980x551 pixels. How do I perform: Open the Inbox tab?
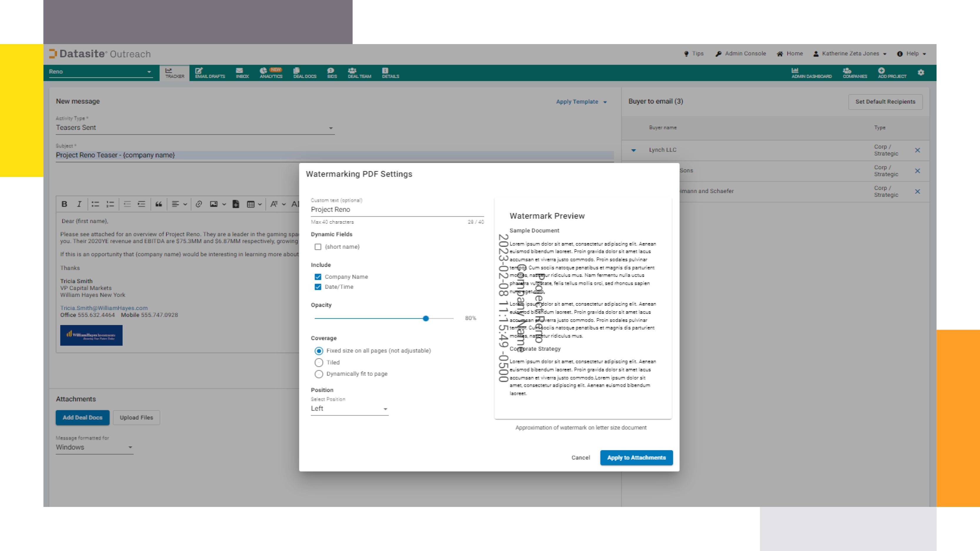pos(242,73)
